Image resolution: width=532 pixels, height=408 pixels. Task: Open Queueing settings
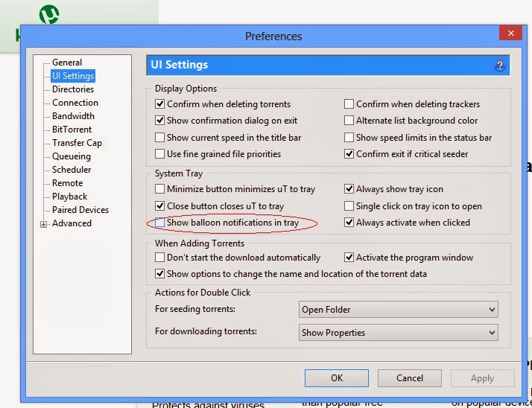point(72,156)
